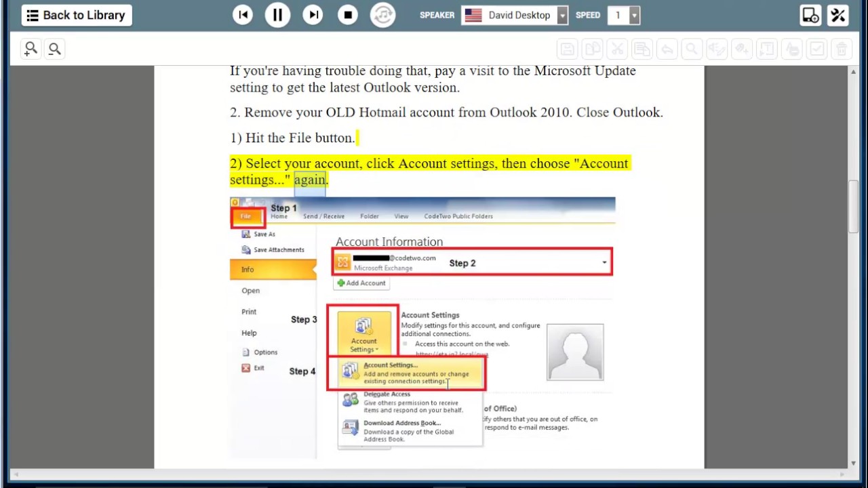Click the add tag icon
This screenshot has height=488, width=868.
pyautogui.click(x=742, y=49)
